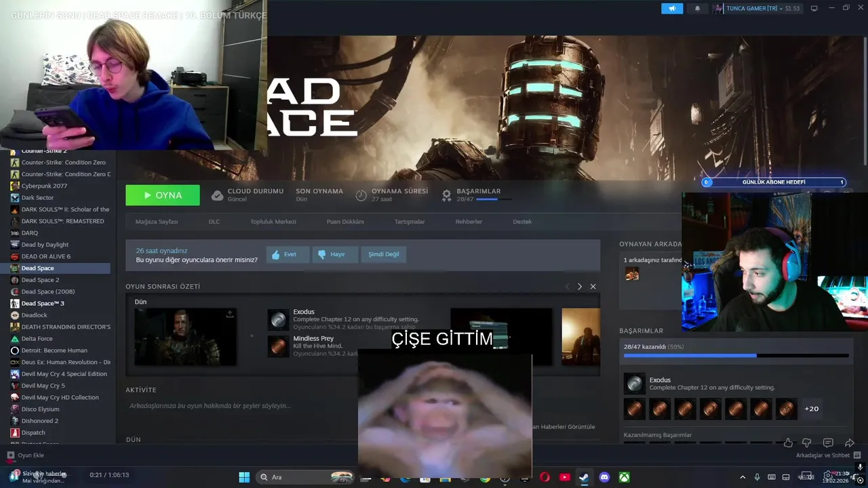Screen dimensions: 868x488
Task: Open friend avatar under Oynayan Arkadaşlar
Action: pos(632,274)
